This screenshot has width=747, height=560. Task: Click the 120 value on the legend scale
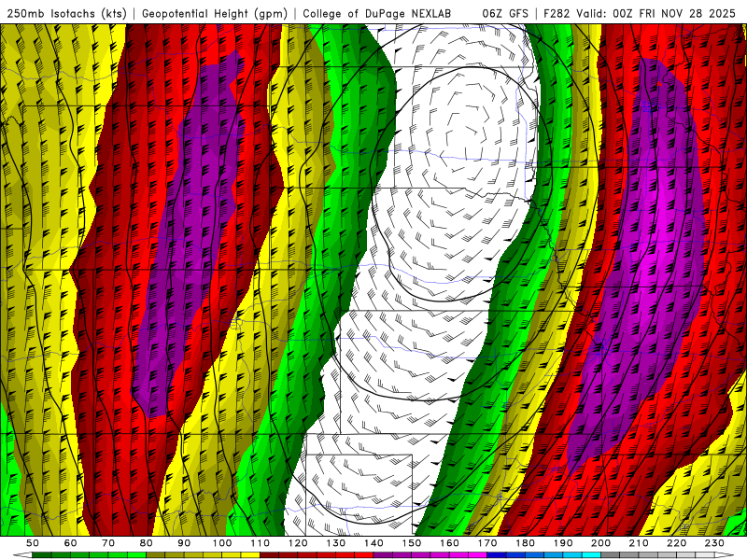tap(298, 543)
